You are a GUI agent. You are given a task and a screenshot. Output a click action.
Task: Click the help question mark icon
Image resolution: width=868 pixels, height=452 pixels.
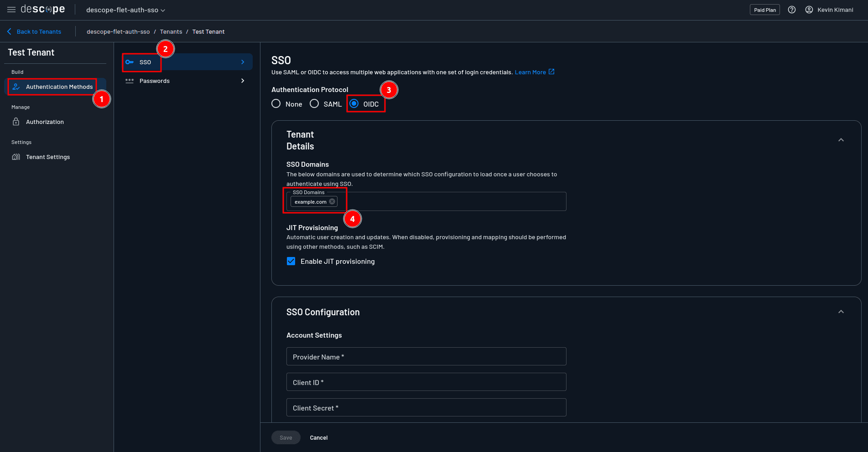[x=792, y=10]
